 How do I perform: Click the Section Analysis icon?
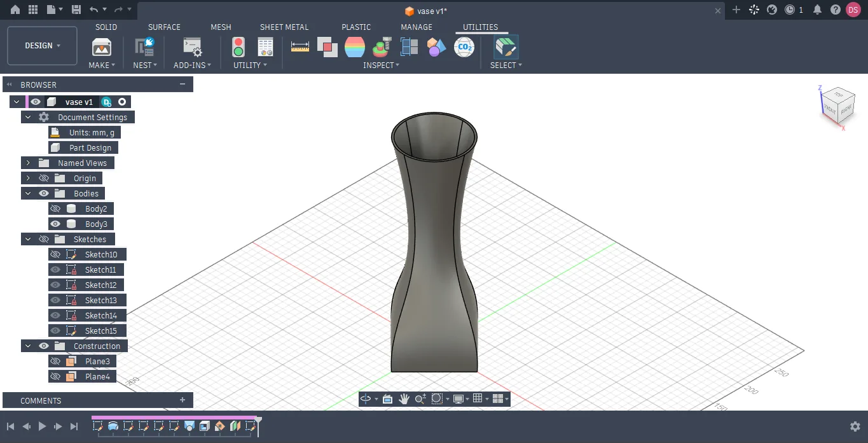[409, 47]
